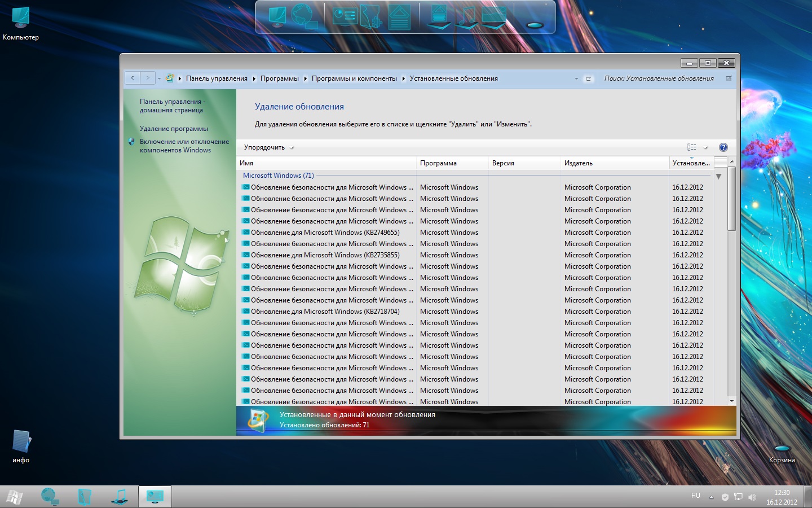The height and width of the screenshot is (508, 812).
Task: Open puzzle-piece programs icon in dock
Action: (371, 16)
